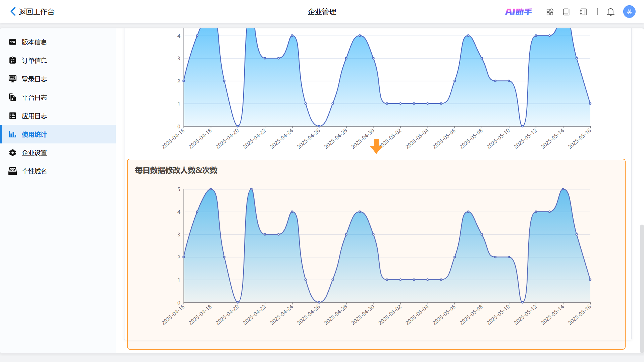This screenshot has height=362, width=644.
Task: Click lower chart end point on 2025-05-16
Action: coord(590,279)
